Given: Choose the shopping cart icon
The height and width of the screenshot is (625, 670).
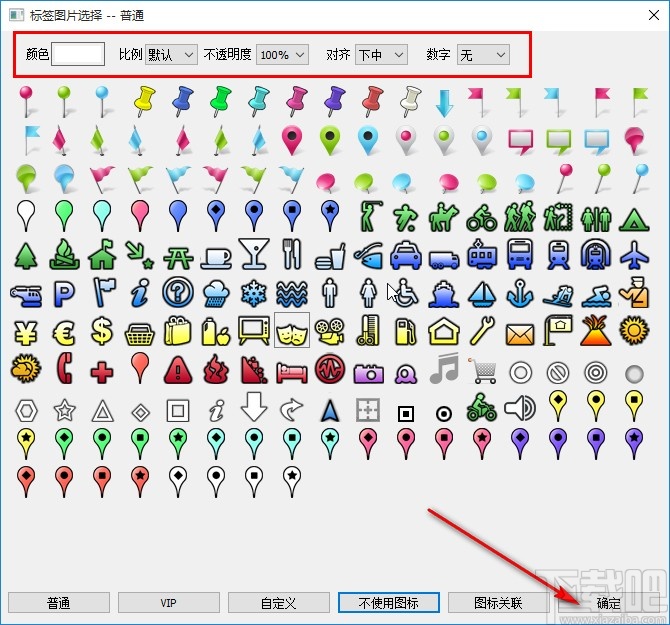Looking at the screenshot, I should tap(483, 370).
